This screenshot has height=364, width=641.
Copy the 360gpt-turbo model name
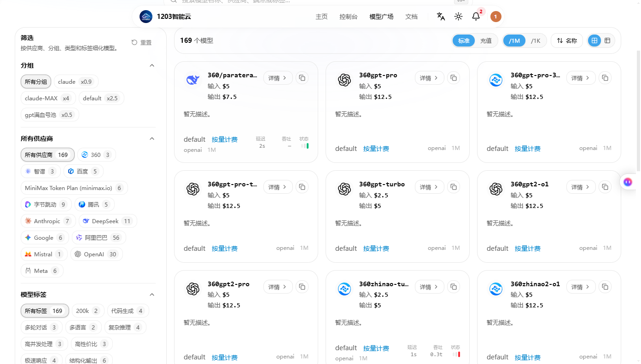click(x=454, y=187)
